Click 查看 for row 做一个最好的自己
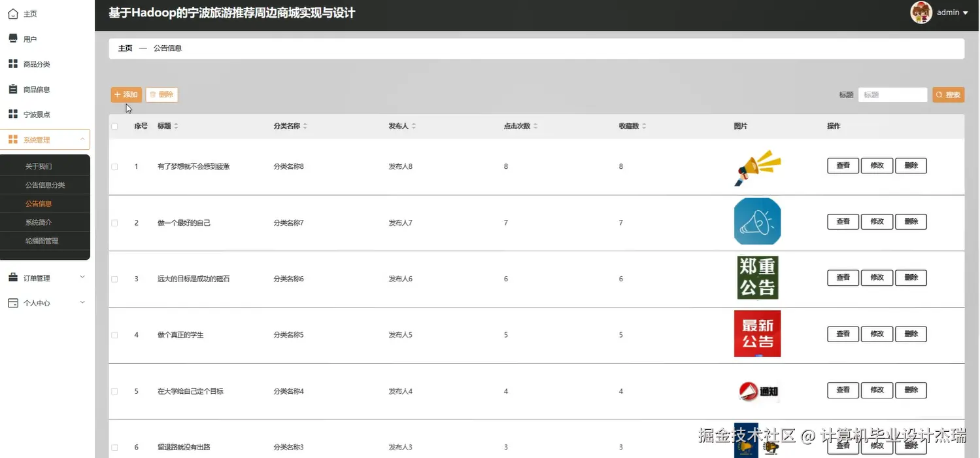This screenshot has width=980, height=458. (x=843, y=222)
